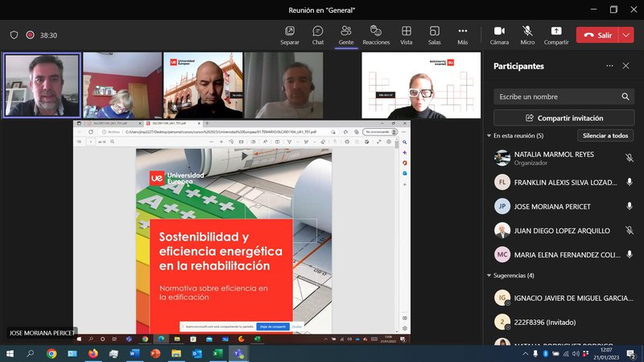Click the video tile of woman with white glasses
This screenshot has height=362, width=644.
click(x=421, y=85)
